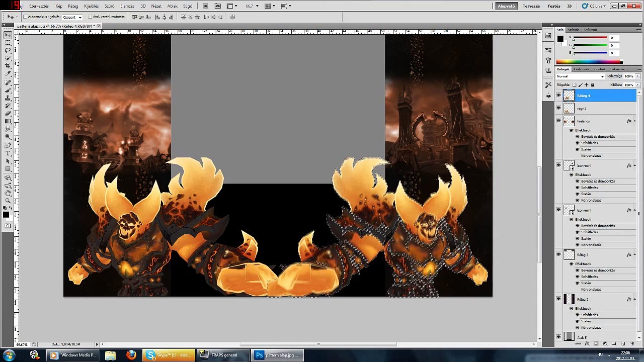Select the Alapvető workspace button
Screen dimensions: 644x362
coord(506,6)
